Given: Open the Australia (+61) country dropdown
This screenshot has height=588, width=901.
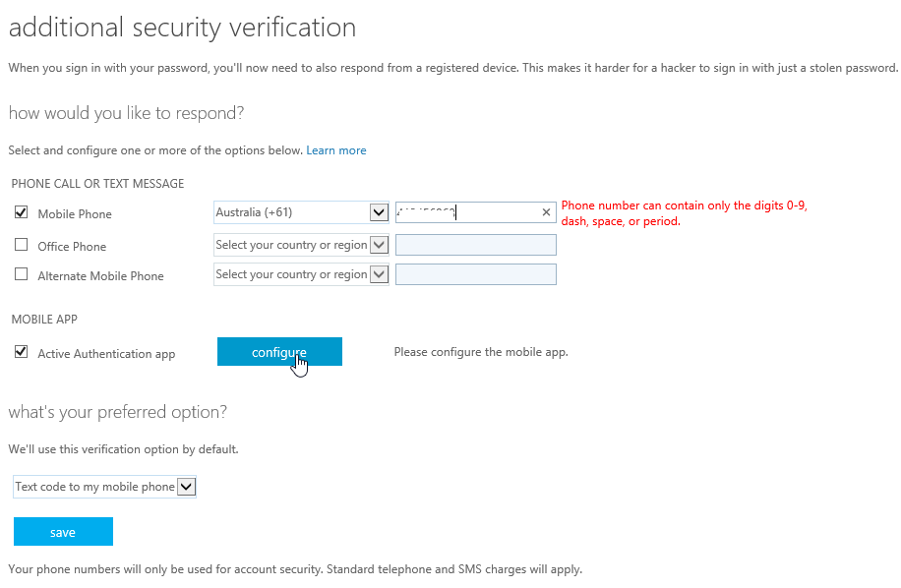Looking at the screenshot, I should tap(291, 212).
